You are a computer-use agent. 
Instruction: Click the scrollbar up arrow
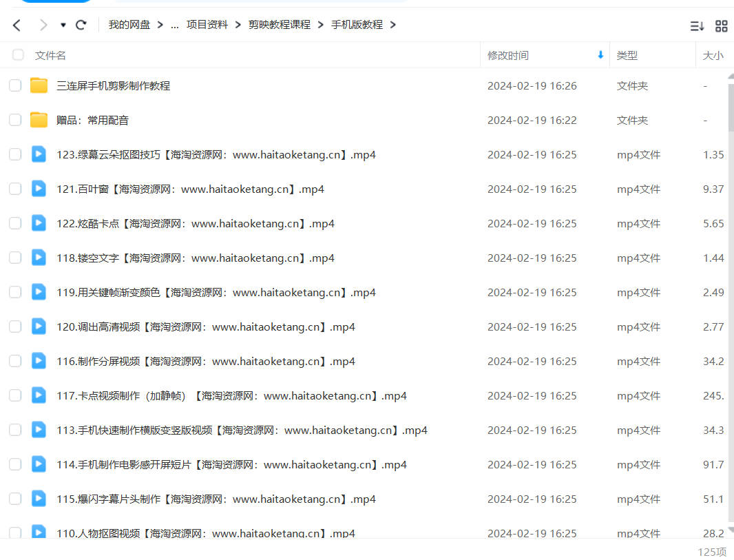[731, 76]
